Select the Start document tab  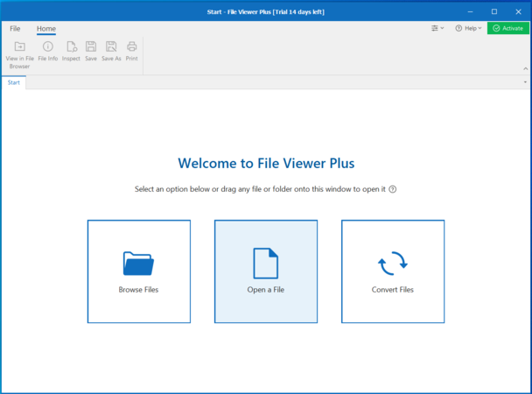point(14,82)
